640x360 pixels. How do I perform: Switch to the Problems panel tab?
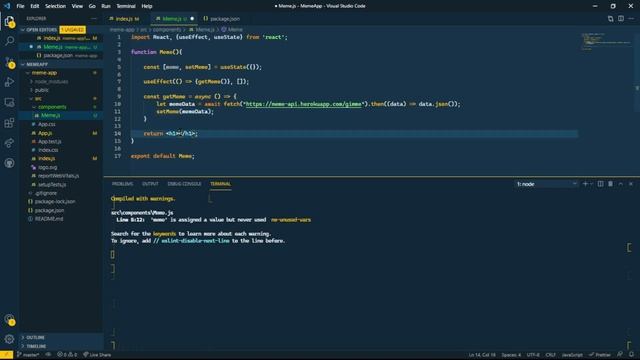(x=122, y=184)
